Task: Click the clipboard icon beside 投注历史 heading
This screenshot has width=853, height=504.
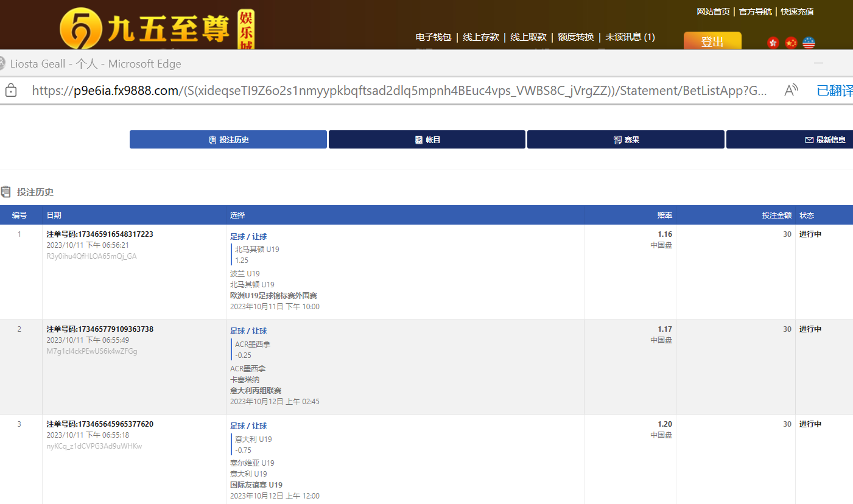Action: [x=6, y=192]
